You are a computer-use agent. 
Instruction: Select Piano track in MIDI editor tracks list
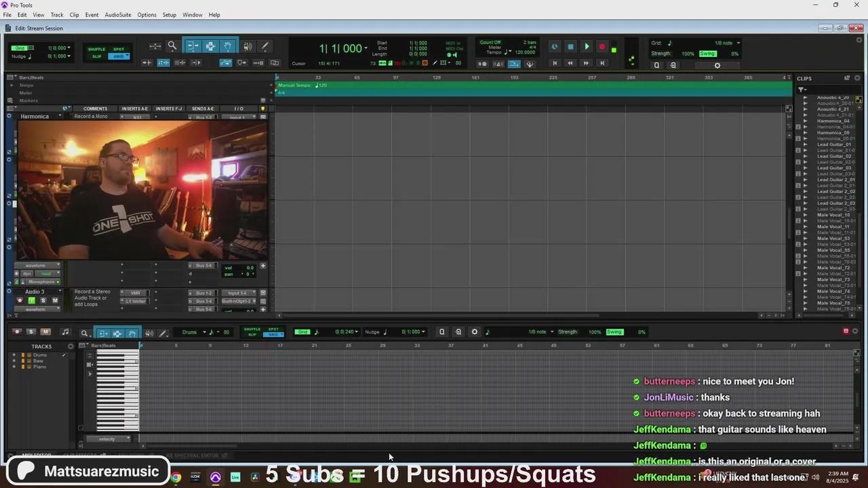[x=40, y=367]
